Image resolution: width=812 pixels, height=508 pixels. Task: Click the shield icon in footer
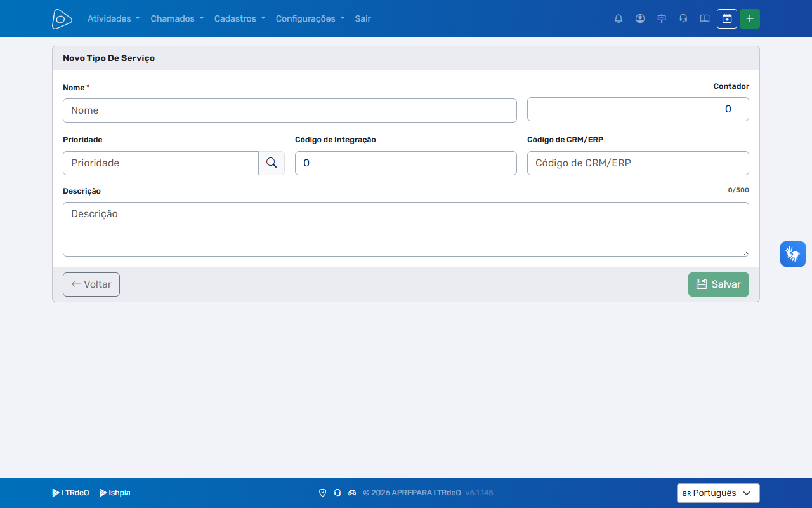tap(322, 493)
